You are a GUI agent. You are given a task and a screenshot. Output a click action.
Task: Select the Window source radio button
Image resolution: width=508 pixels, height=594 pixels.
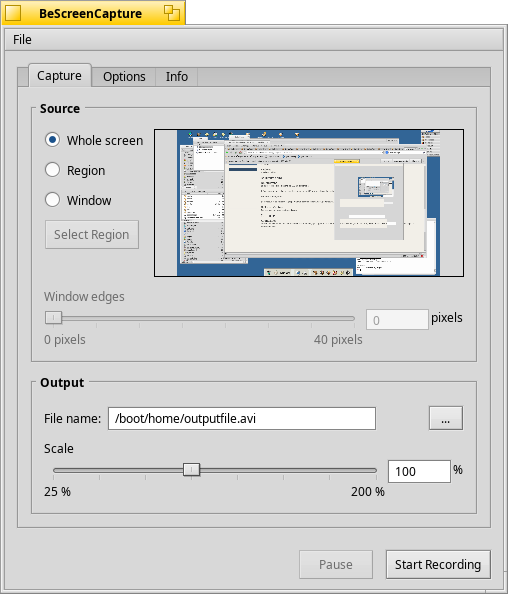click(52, 200)
